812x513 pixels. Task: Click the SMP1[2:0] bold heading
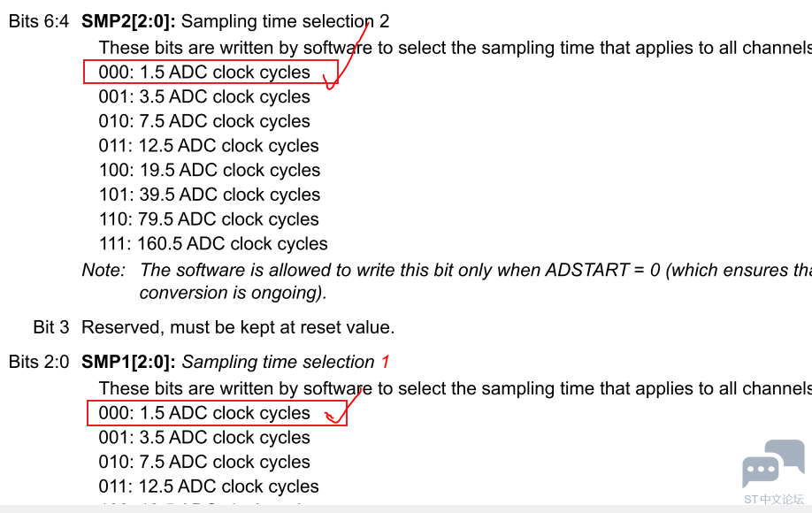pos(128,362)
